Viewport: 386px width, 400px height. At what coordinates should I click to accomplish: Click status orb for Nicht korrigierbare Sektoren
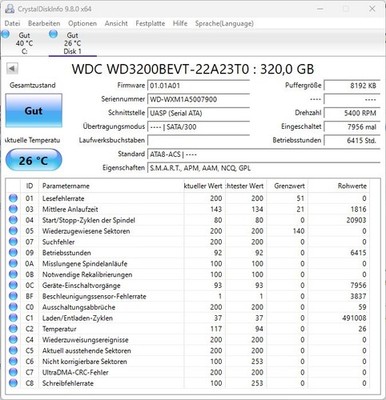13,361
